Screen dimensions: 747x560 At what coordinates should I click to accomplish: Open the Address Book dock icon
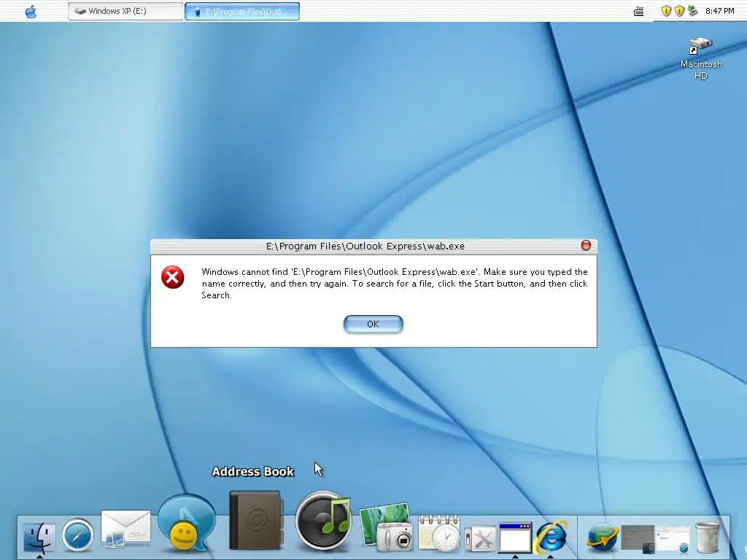[x=256, y=521]
